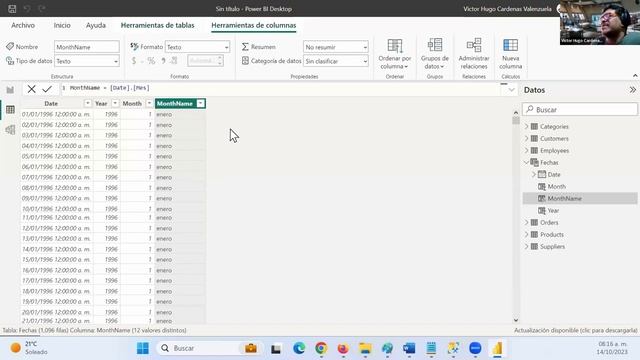
Task: Switch to the Inicio tab
Action: pos(62,25)
